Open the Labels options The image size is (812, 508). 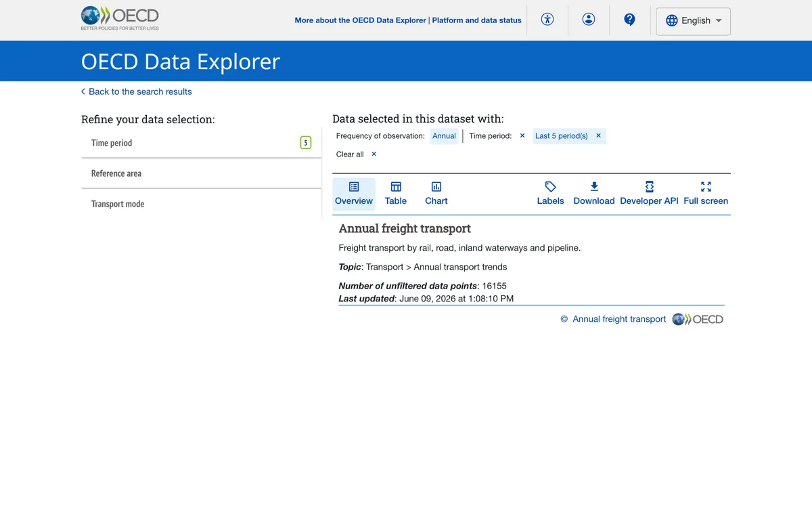(551, 193)
